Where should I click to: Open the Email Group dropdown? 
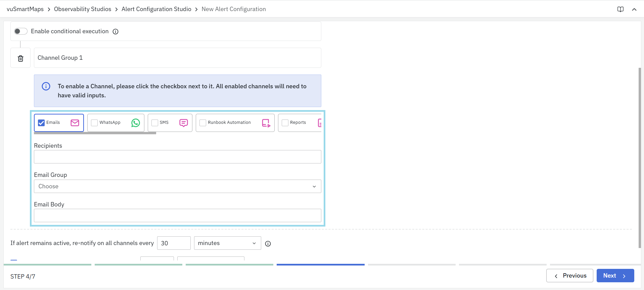(177, 186)
